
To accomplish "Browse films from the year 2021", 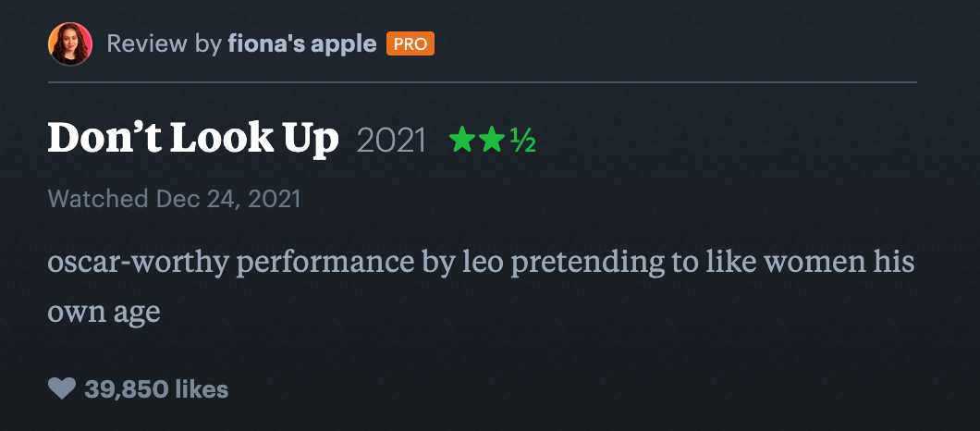I will pos(391,141).
